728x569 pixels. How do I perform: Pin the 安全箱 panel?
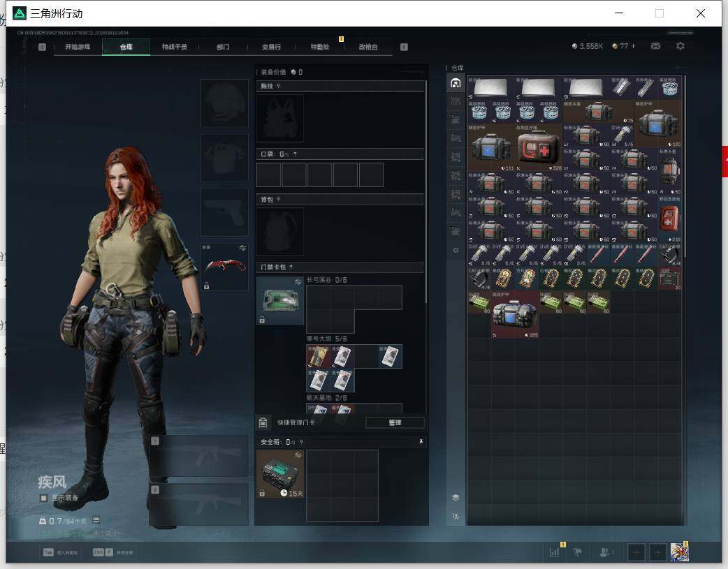pos(421,442)
